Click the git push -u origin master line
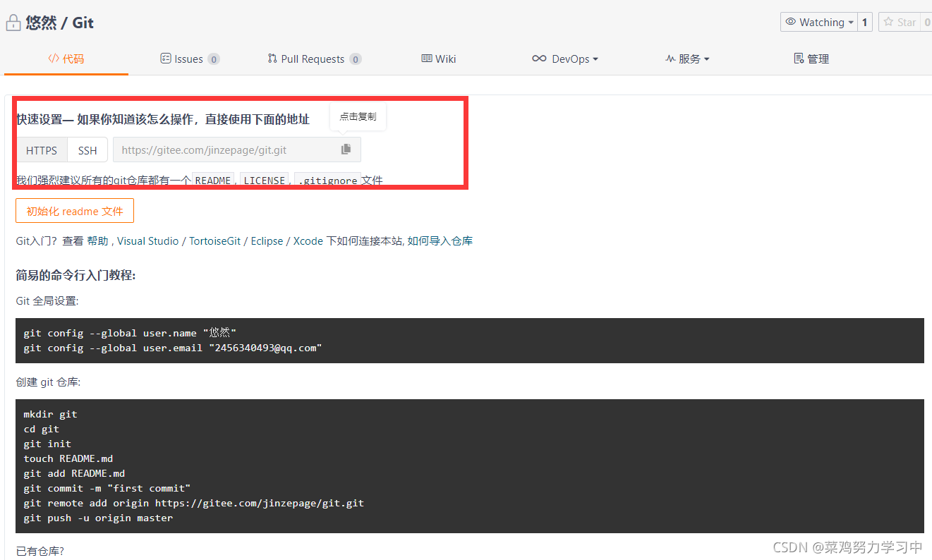 tap(98, 518)
